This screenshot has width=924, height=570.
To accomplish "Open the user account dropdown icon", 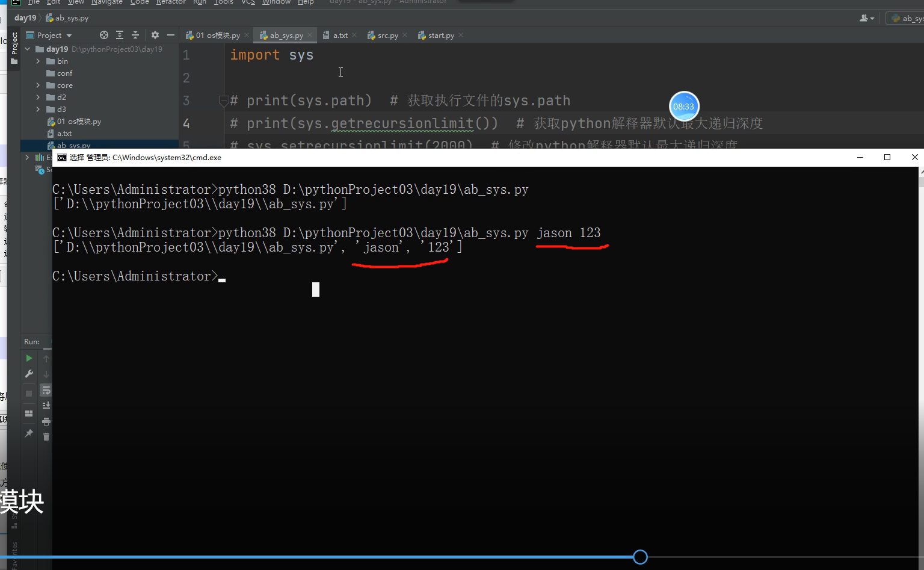I will pos(867,18).
